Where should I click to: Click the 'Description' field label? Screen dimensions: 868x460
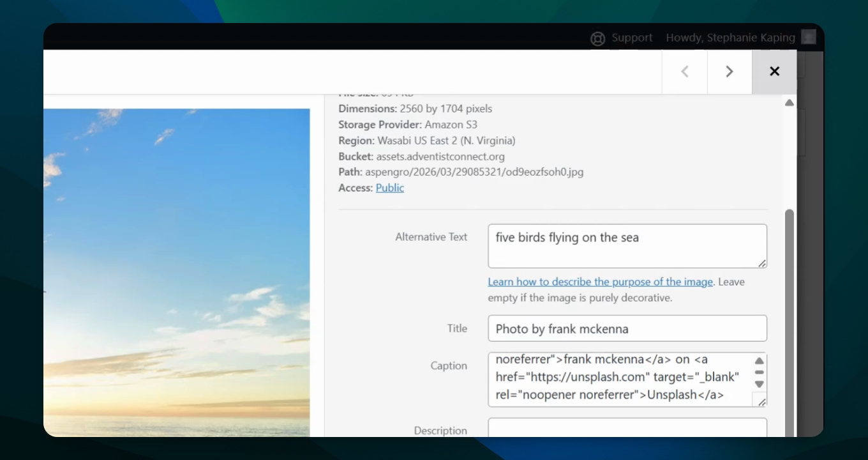[x=440, y=431]
